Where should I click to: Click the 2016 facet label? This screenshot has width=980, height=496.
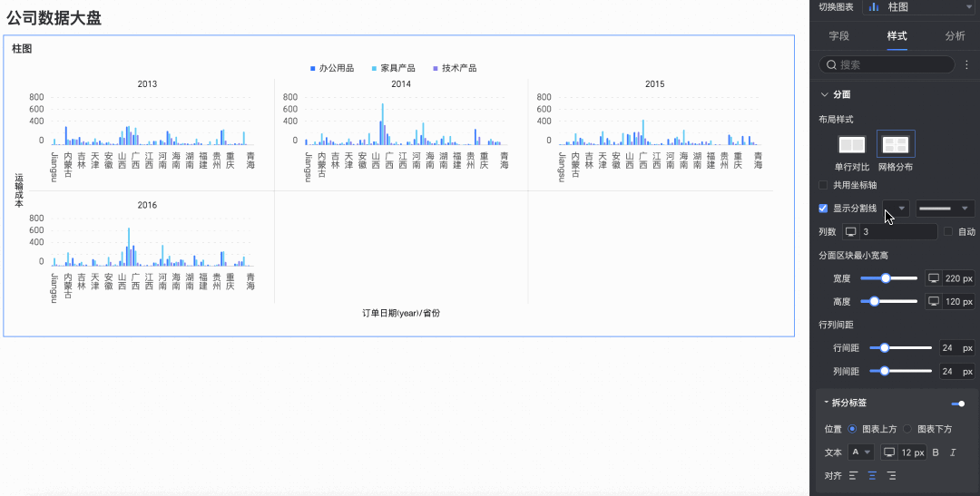(148, 205)
